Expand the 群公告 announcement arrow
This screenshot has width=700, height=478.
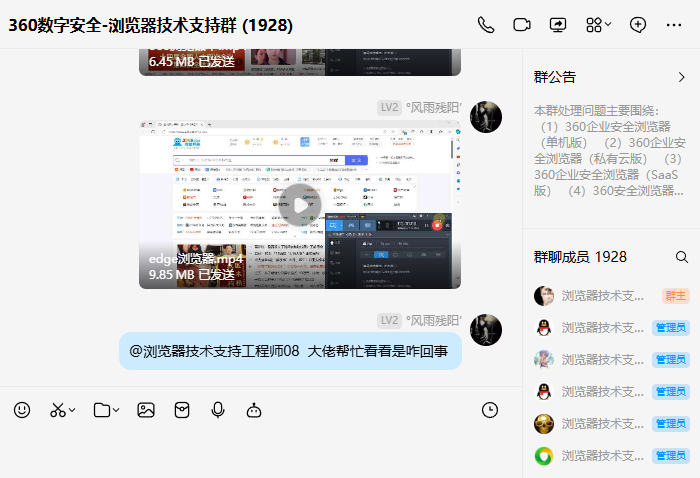point(681,77)
